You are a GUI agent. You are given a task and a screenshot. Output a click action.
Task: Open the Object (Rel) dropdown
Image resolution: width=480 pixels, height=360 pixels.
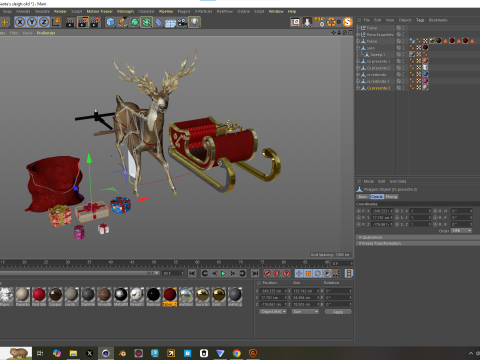point(273,312)
